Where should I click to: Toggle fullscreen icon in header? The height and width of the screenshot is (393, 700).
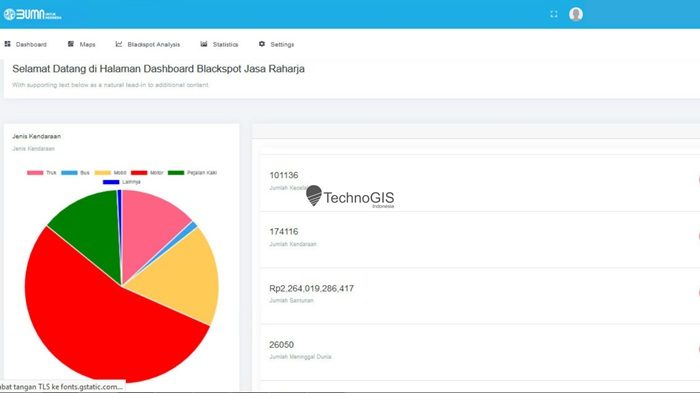click(554, 14)
